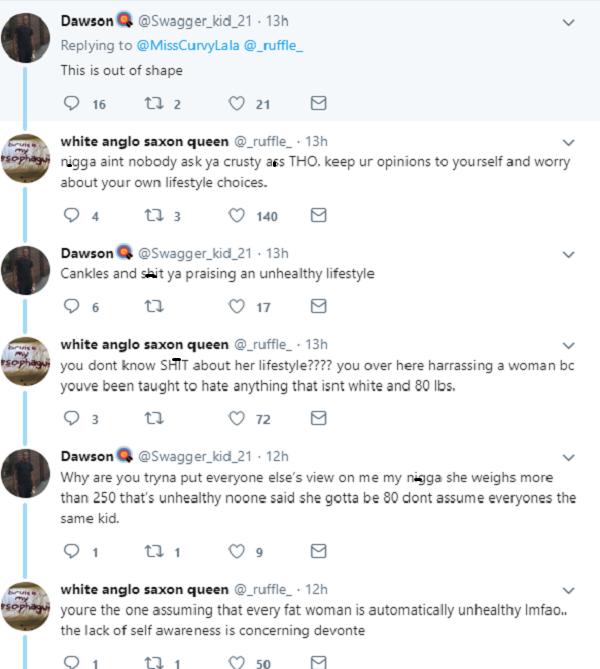Like the tweet with 9 likes

pyautogui.click(x=238, y=550)
